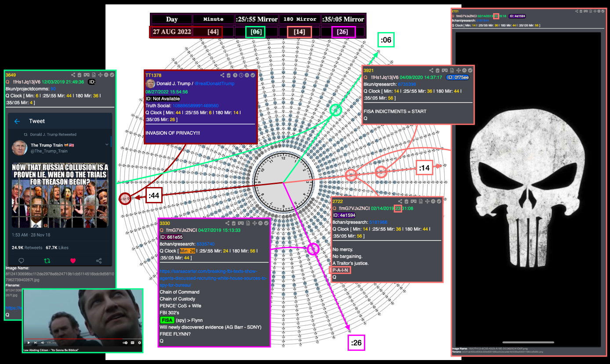This screenshot has height=364, width=610.
Task: Click share icon on post 3649
Action: [x=73, y=75]
